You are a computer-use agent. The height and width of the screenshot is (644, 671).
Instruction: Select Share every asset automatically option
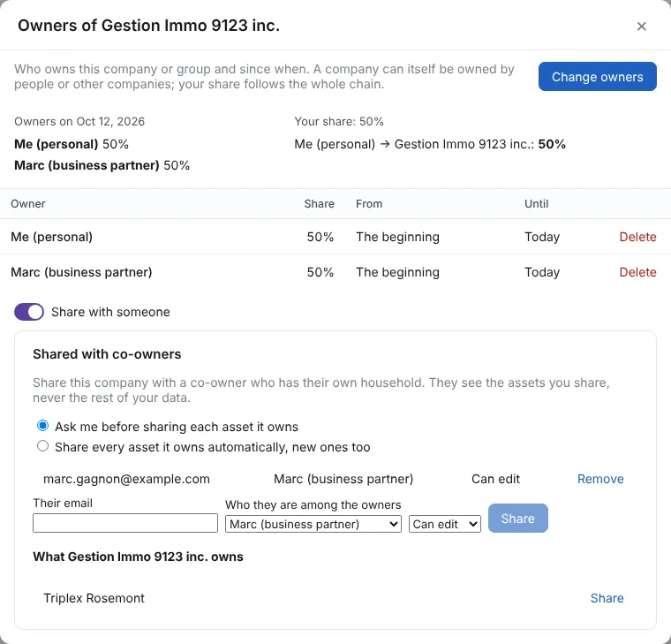[42, 446]
